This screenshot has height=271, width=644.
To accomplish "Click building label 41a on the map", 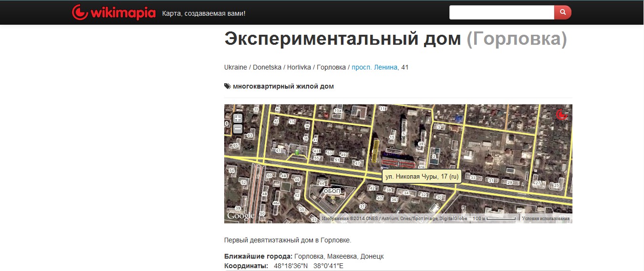I will (x=422, y=167).
